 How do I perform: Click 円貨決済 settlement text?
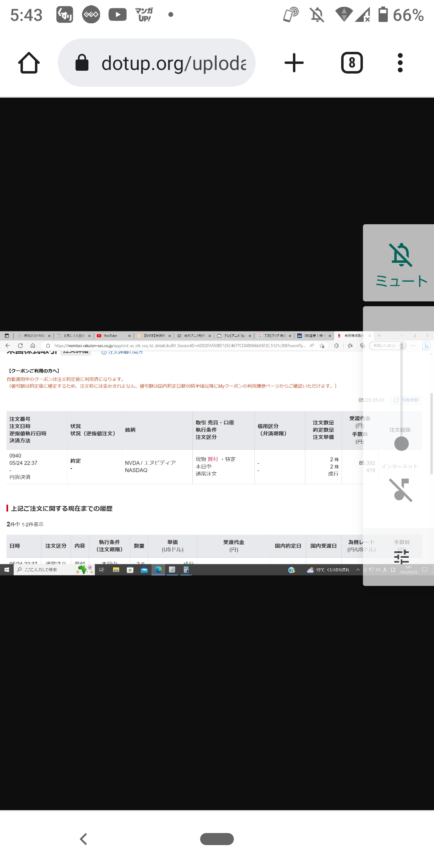(x=20, y=477)
